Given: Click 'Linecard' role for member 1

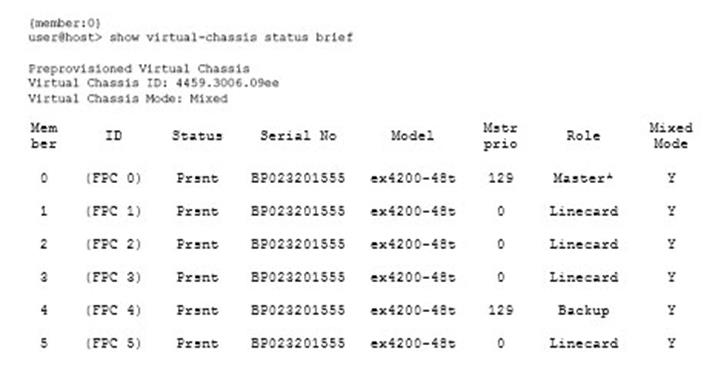Looking at the screenshot, I should (583, 211).
